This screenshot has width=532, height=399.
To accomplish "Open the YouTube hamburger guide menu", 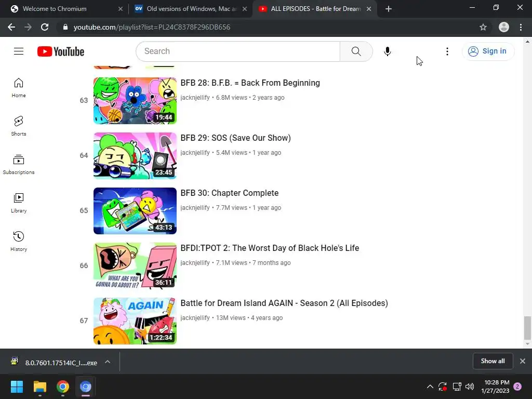I will 19,51.
